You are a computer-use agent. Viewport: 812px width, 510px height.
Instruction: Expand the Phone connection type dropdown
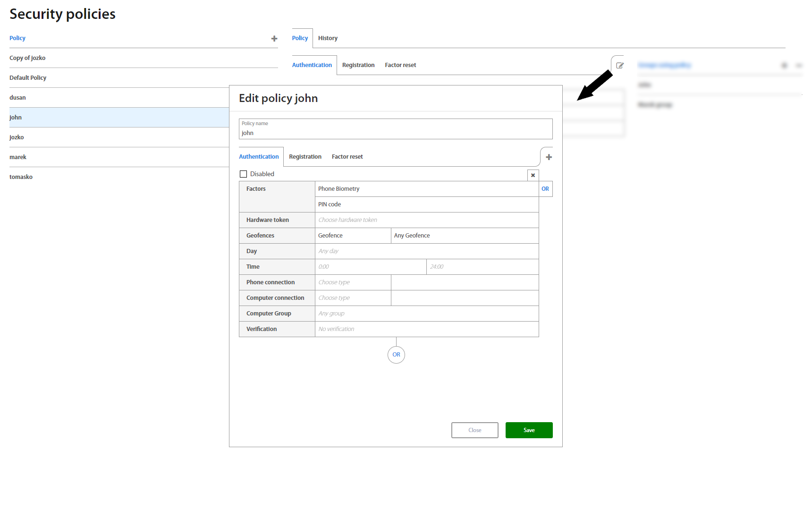[x=353, y=282]
